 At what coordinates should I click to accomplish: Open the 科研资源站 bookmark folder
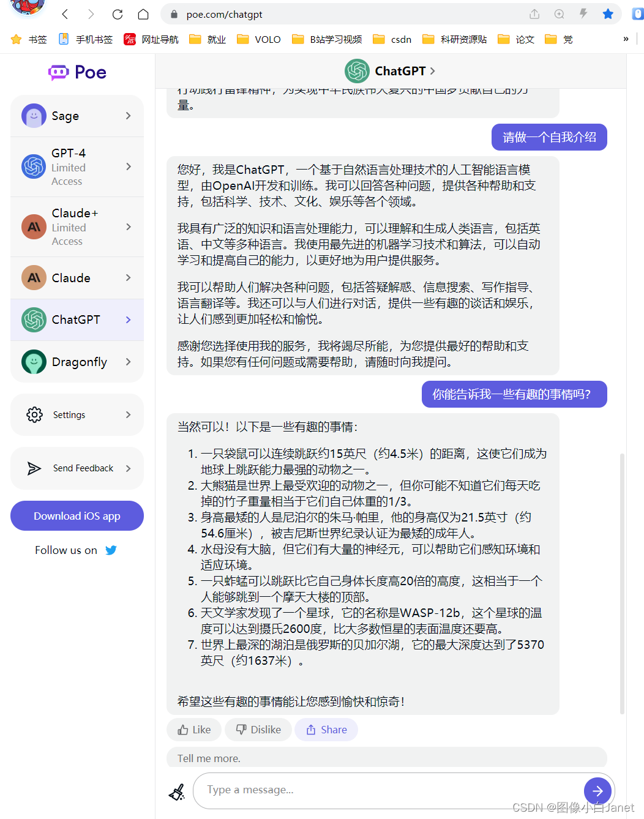(x=455, y=39)
